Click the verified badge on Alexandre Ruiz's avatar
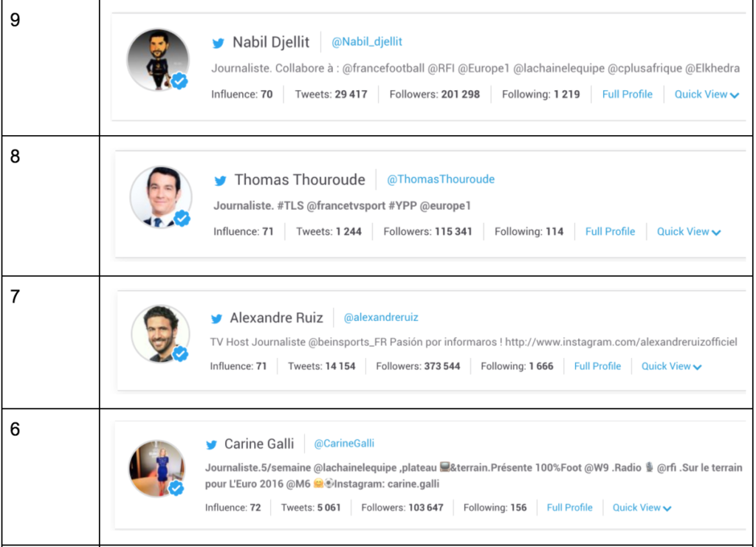The height and width of the screenshot is (547, 756). pyautogui.click(x=180, y=354)
